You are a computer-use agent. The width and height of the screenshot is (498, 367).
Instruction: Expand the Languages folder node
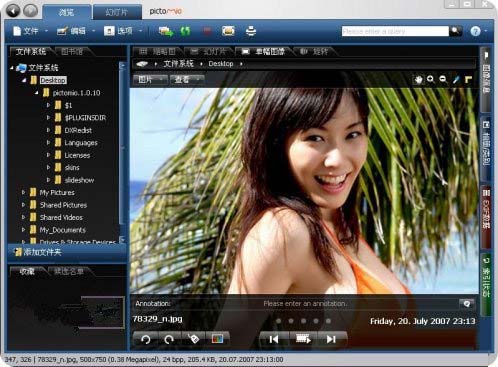pos(48,143)
